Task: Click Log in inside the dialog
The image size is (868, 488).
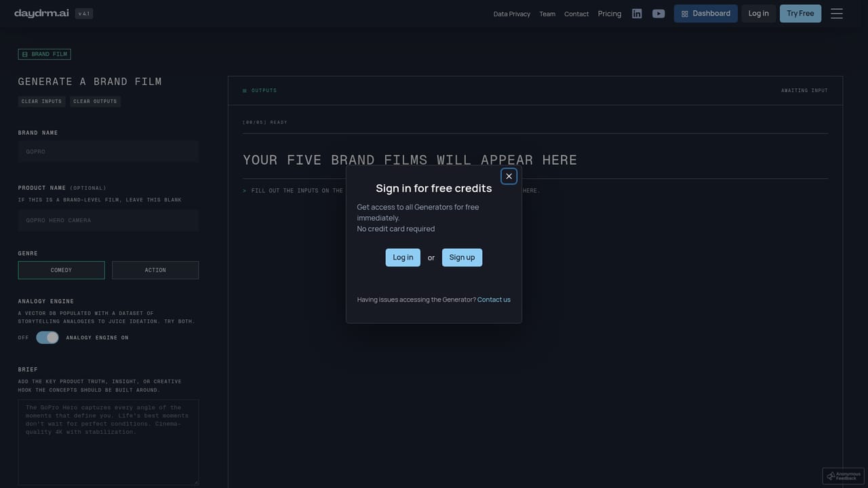Action: pos(403,258)
